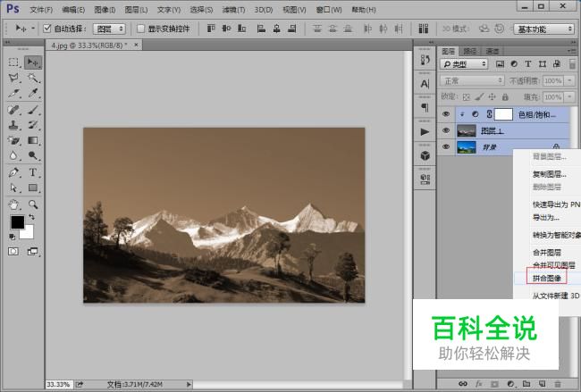
Task: Select the Horizontal Type tool
Action: click(x=33, y=172)
